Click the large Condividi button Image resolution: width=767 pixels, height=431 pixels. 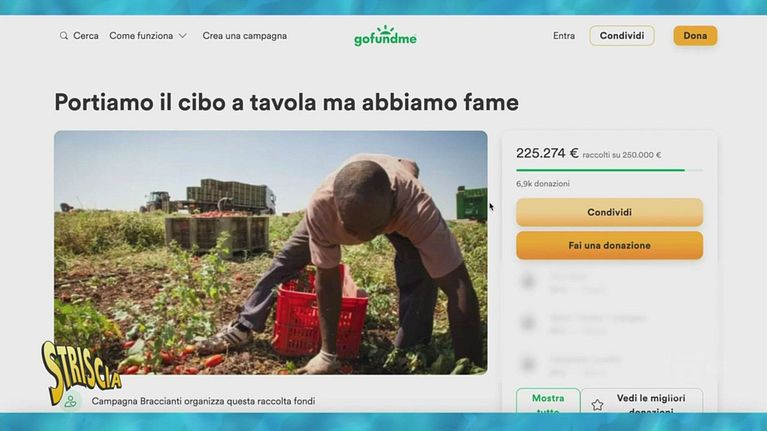[x=609, y=212]
